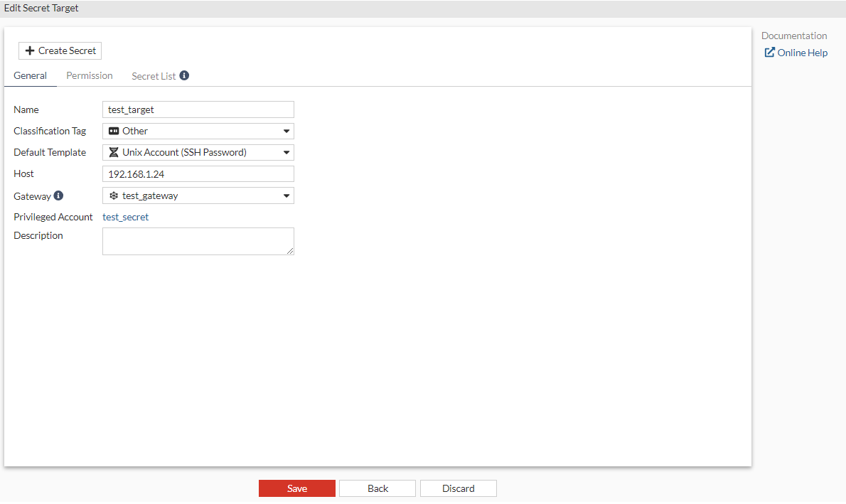Click the plus icon on Create Secret
846x504 pixels.
click(x=30, y=50)
